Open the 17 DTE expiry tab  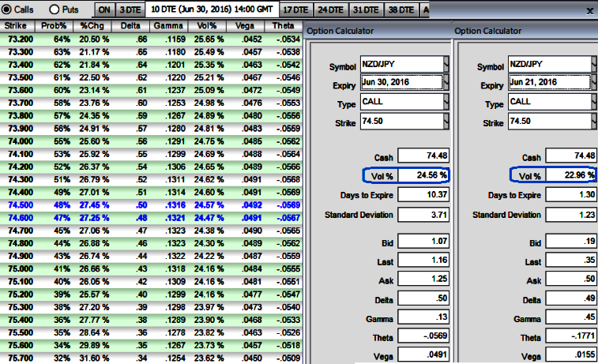(295, 10)
